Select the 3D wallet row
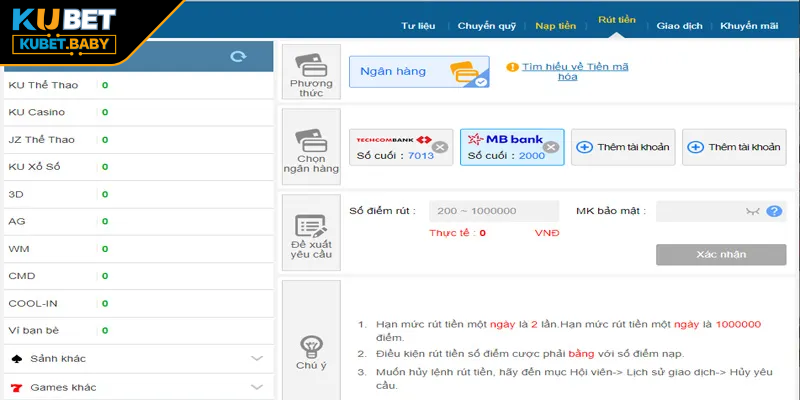Image resolution: width=800 pixels, height=400 pixels. coord(138,194)
